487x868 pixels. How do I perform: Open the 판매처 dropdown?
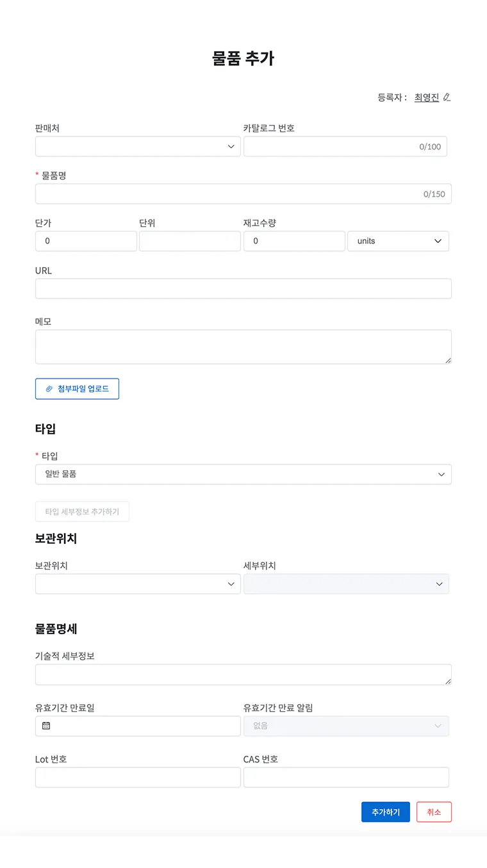138,147
